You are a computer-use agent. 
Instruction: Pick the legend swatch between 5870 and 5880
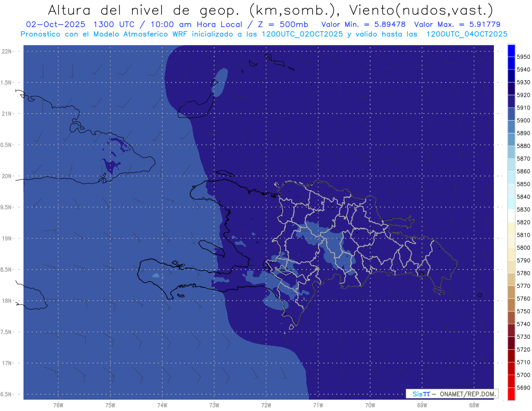[511, 152]
